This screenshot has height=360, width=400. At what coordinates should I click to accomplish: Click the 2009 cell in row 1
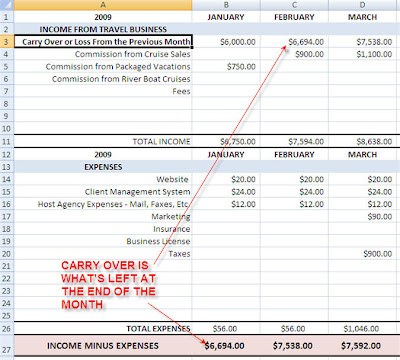[103, 17]
